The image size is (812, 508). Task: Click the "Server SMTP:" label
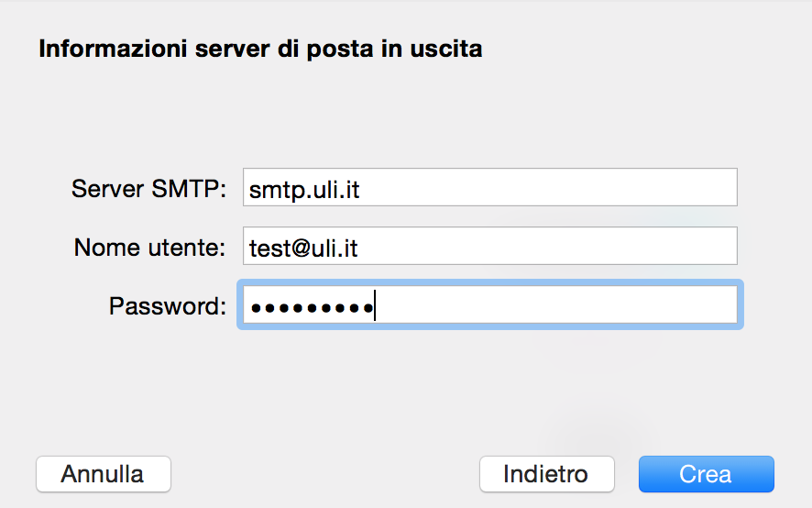click(148, 189)
